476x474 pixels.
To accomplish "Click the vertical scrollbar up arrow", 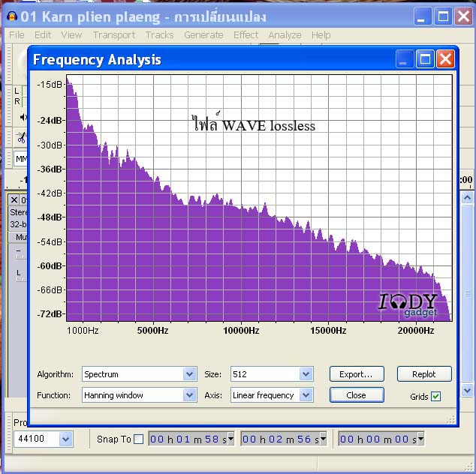I will click(x=467, y=198).
